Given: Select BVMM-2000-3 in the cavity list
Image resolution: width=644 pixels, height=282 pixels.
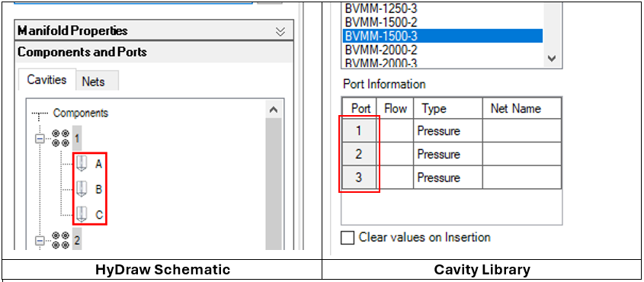Looking at the screenshot, I should pyautogui.click(x=442, y=62).
